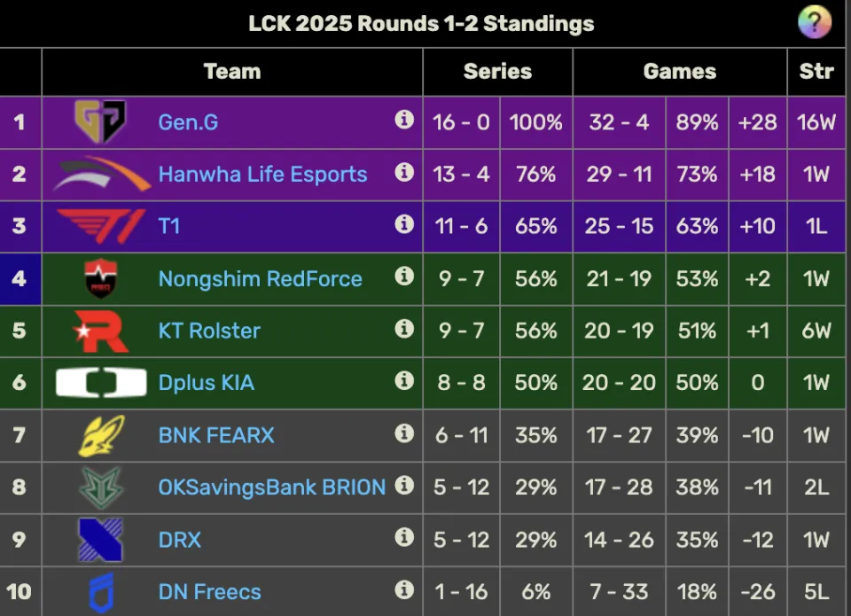851x616 pixels.
Task: Click Nongshim RedForce info icon
Action: click(404, 276)
